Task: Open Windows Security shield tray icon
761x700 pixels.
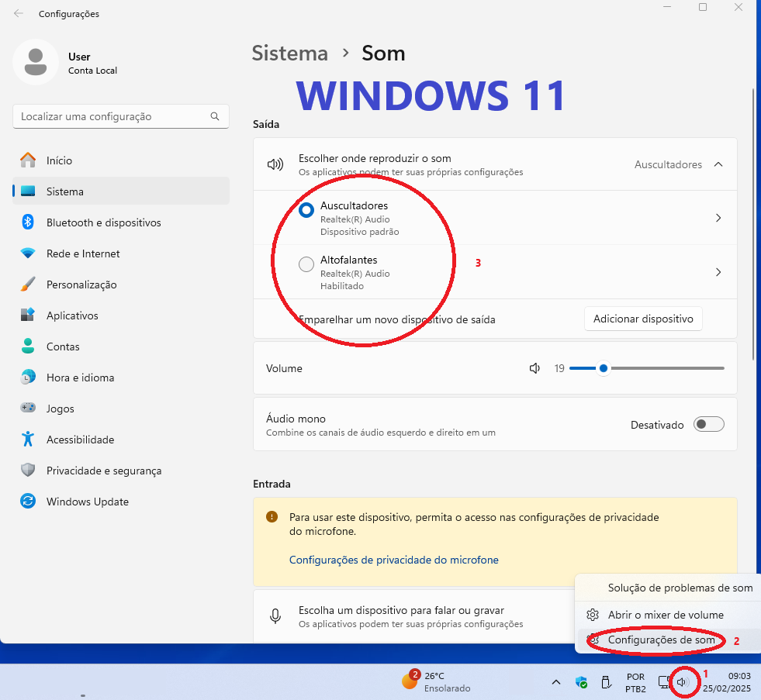Action: pos(581,682)
